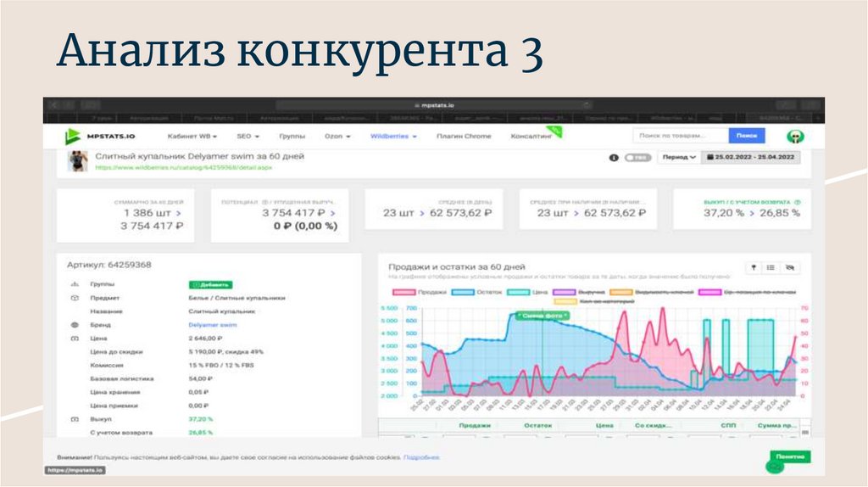Open the Delyamer swim brand link
Viewport: 868px width, 487px height.
pos(213,325)
